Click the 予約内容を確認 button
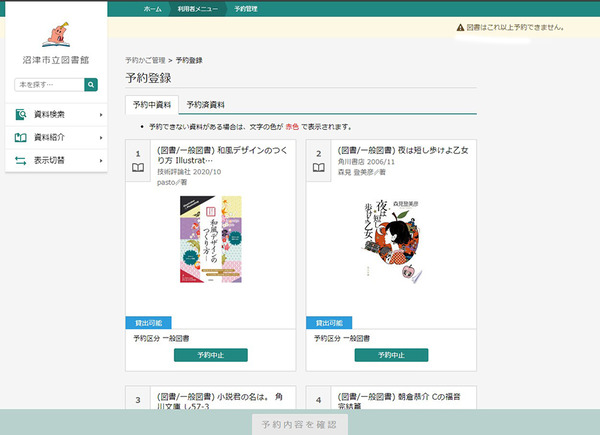The height and width of the screenshot is (435, 600). (300, 424)
